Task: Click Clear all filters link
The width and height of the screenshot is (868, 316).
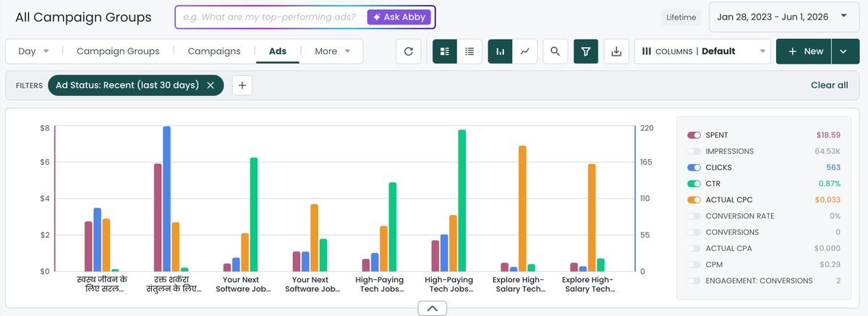Action: coord(830,85)
